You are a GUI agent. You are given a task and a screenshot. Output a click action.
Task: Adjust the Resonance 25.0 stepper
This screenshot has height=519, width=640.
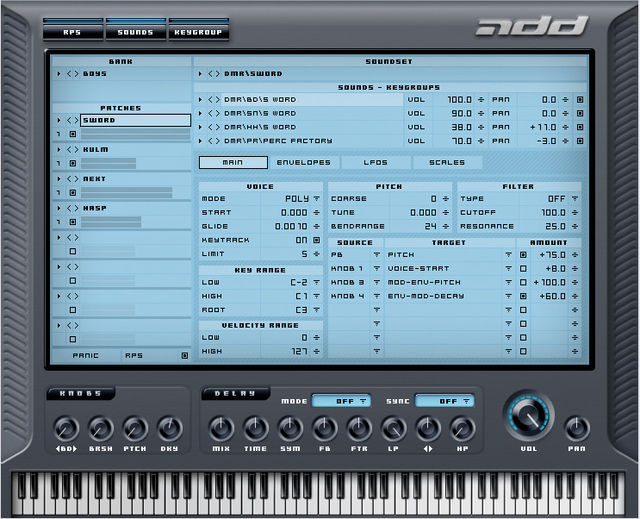[575, 226]
